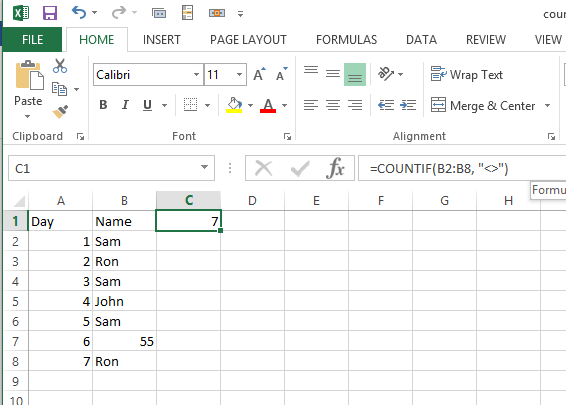Screen dimensions: 566x405
Task: Click the Undo arrow icon
Action: tap(79, 13)
